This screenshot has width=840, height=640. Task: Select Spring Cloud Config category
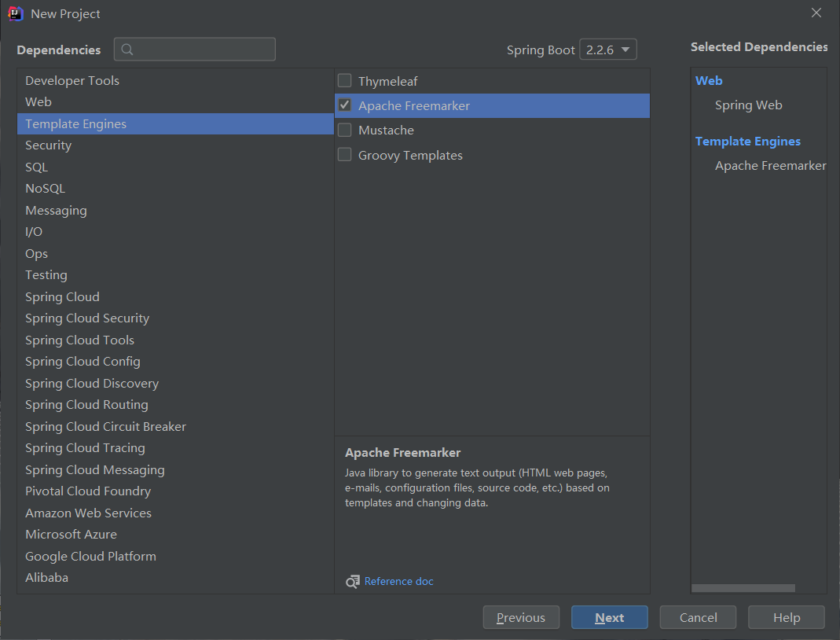pyautogui.click(x=175, y=361)
